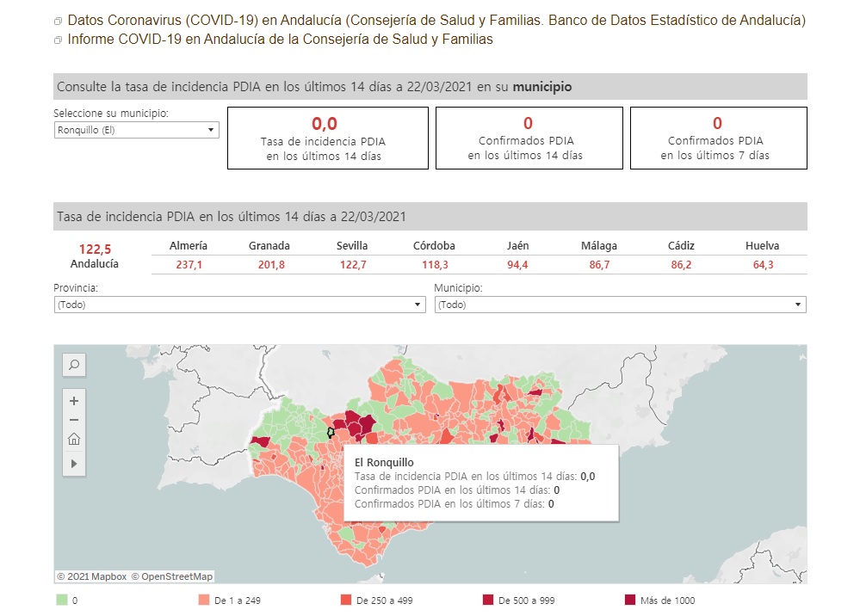
Task: Open the Ronquillo (El) municipality dropdown
Action: [x=136, y=130]
